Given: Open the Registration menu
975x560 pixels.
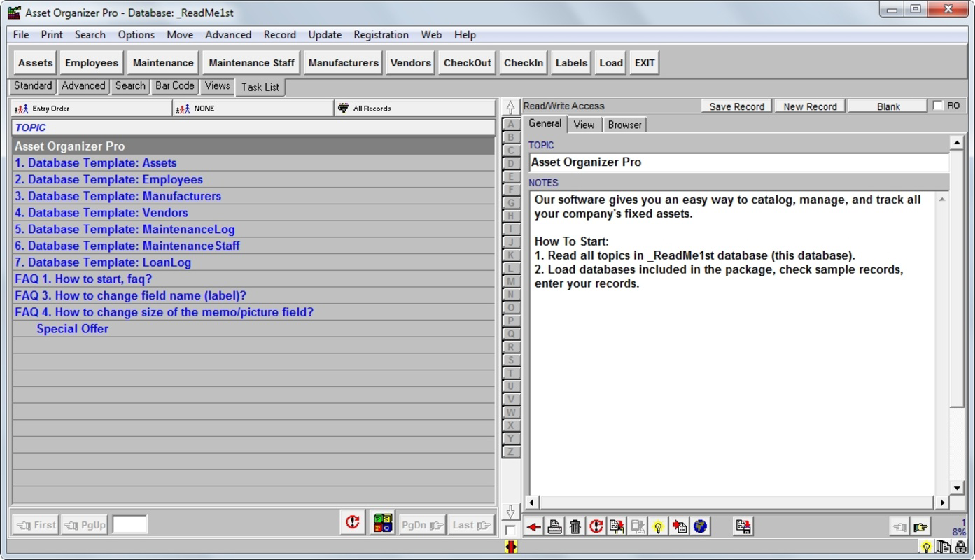Looking at the screenshot, I should pos(381,35).
